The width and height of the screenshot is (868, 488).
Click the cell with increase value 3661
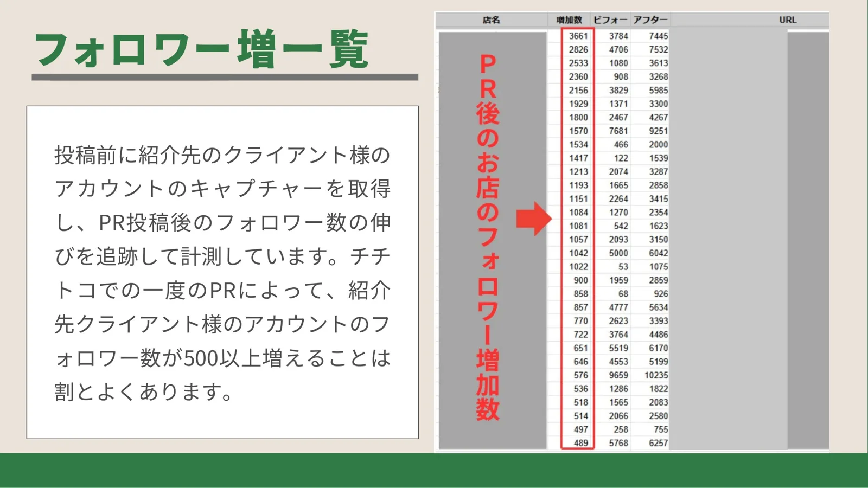point(578,36)
